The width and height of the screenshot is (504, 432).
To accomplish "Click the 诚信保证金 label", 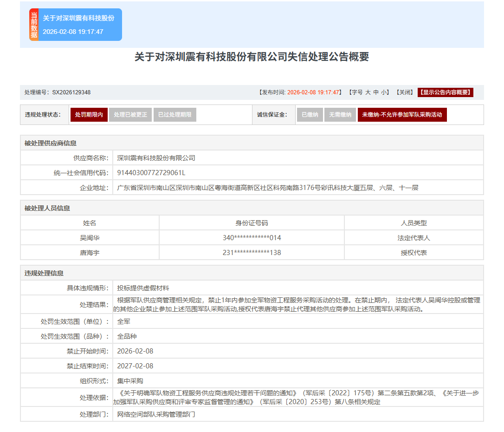I will (x=272, y=115).
